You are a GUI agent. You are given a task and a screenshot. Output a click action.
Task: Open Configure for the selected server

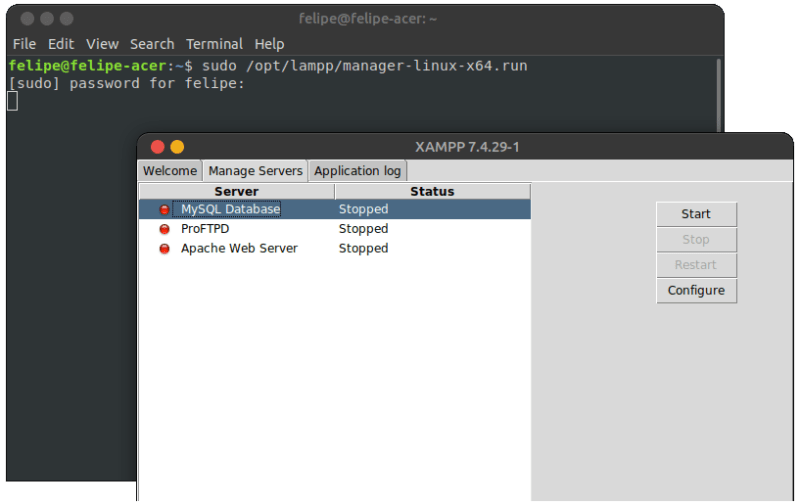696,291
